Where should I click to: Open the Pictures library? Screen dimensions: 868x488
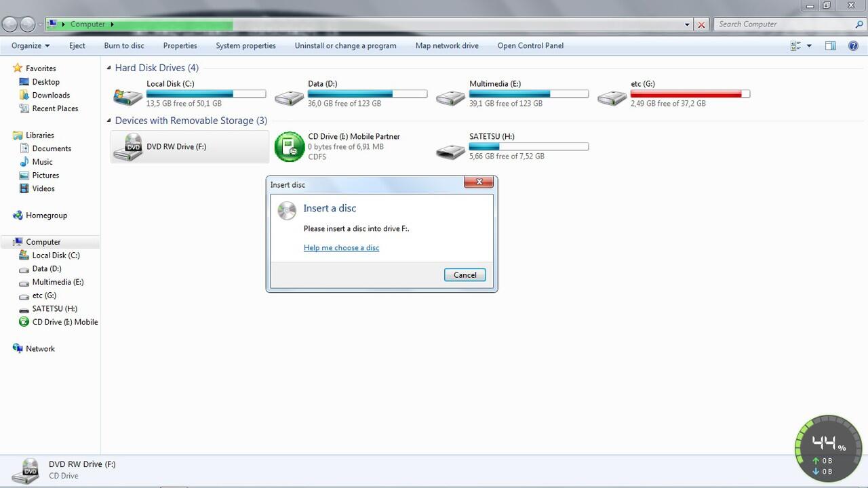pyautogui.click(x=45, y=176)
